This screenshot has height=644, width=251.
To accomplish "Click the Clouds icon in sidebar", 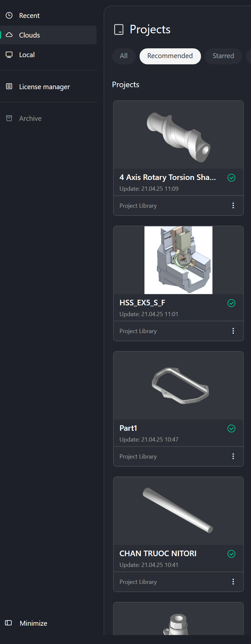I will [x=9, y=35].
